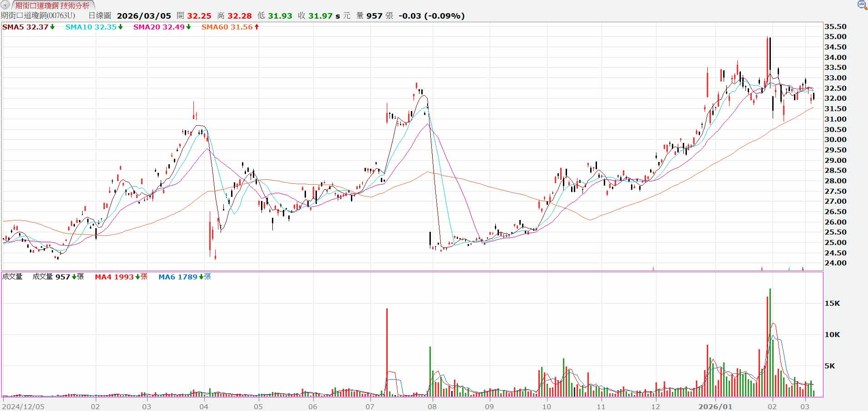Click the 2026/01 marker on the date axis
Image resolution: width=868 pixels, height=411 pixels.
(715, 406)
